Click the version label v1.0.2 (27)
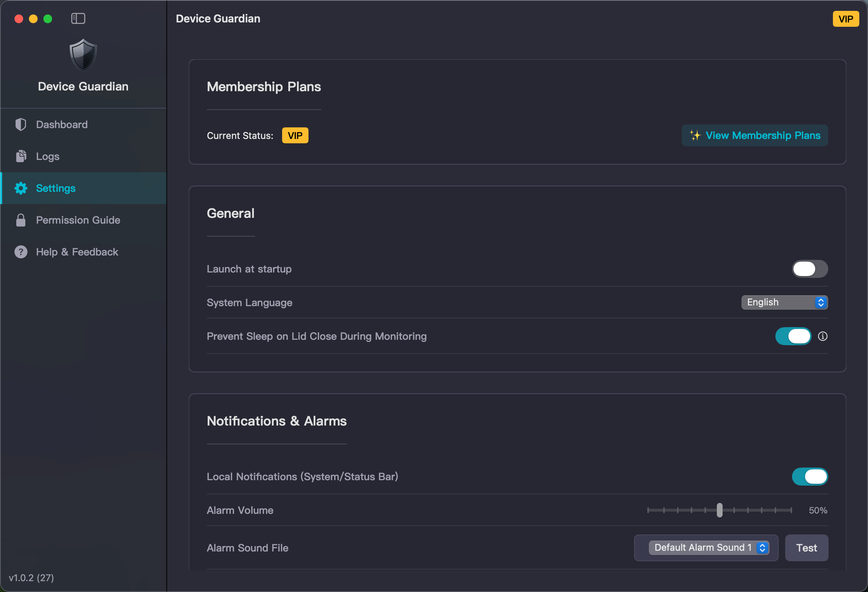The height and width of the screenshot is (592, 868). [31, 578]
